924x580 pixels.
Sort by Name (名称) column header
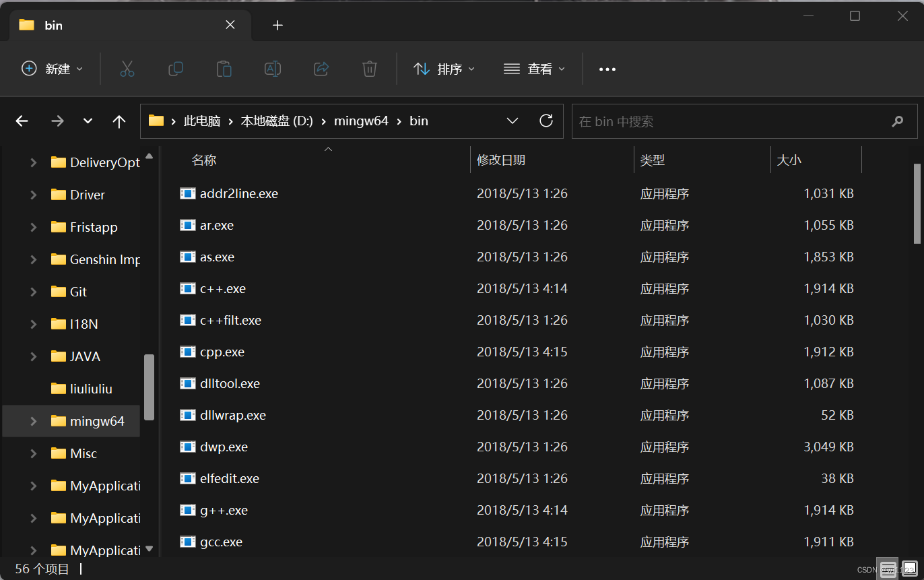point(204,160)
